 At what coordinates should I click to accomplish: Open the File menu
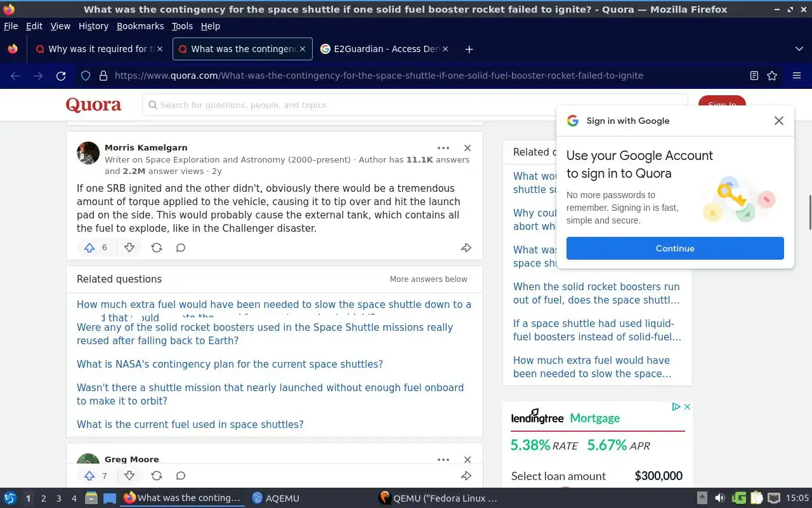(11, 26)
